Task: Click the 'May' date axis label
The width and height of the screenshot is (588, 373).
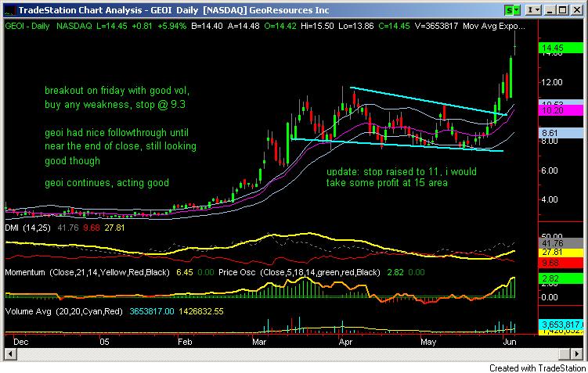Action: coord(428,342)
